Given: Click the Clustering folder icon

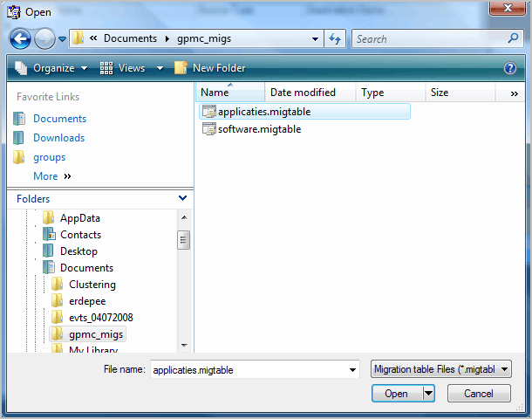Looking at the screenshot, I should (57, 285).
